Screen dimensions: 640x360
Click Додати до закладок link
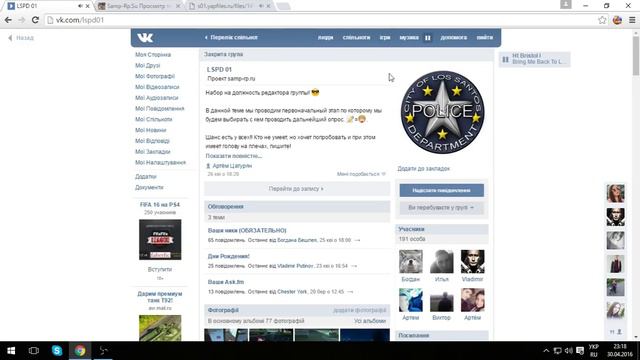pos(423,169)
